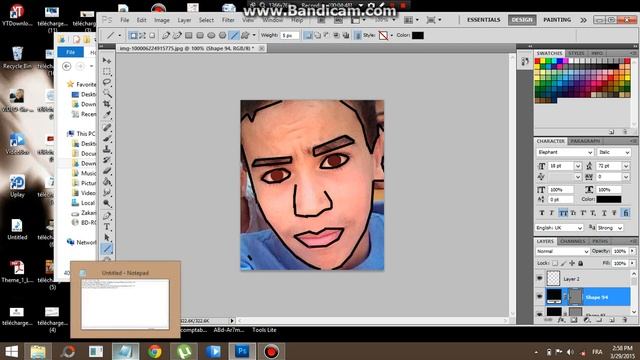The image size is (640, 360).
Task: Select the Crop tool
Action: (x=107, y=104)
